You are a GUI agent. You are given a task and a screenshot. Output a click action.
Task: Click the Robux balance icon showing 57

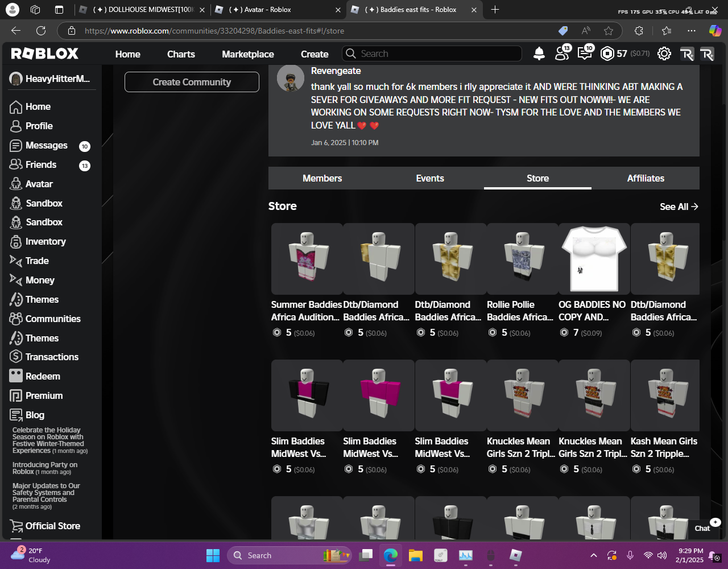point(607,53)
